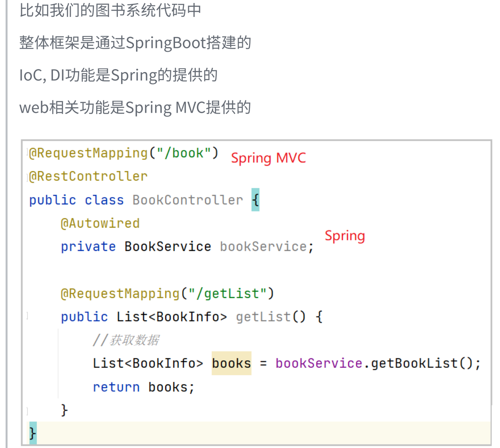Click the highlighted 'books' variable
The image size is (500, 448).
pos(231,364)
